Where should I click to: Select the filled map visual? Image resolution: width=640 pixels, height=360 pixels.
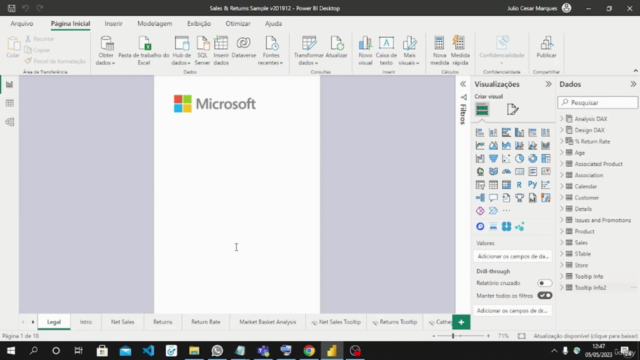(493, 171)
